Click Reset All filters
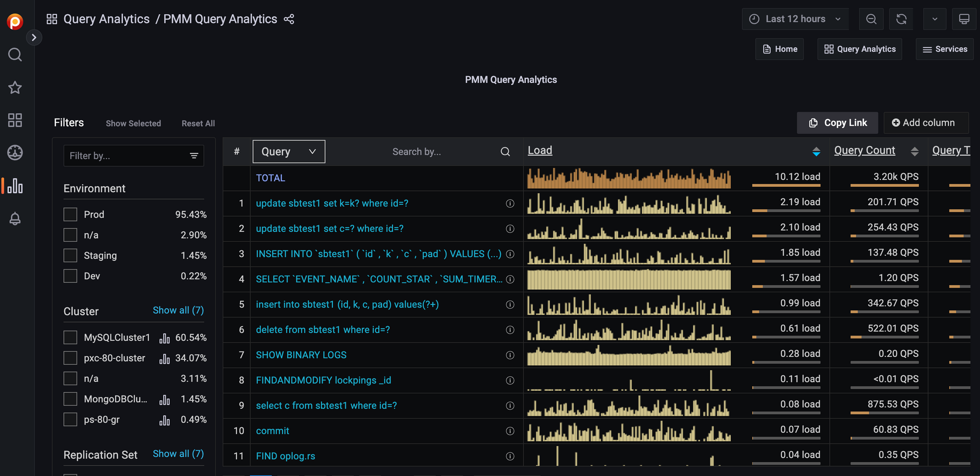The width and height of the screenshot is (980, 476). point(198,124)
